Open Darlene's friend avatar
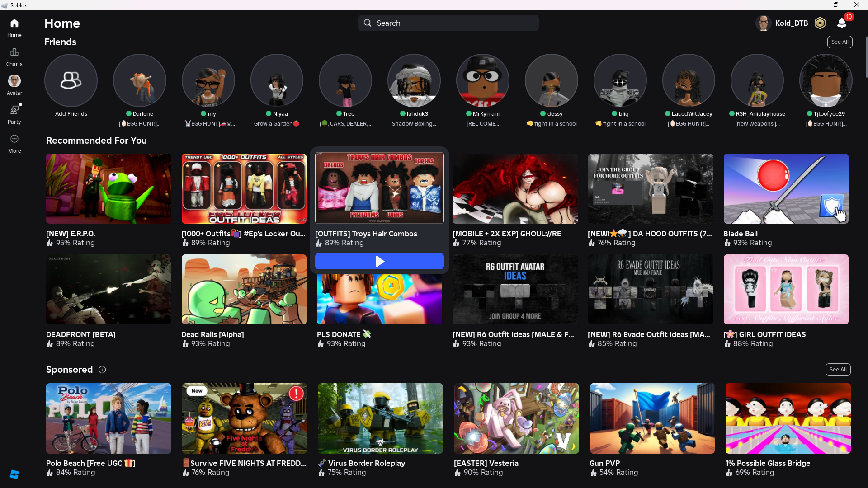The width and height of the screenshot is (868, 488). point(140,80)
